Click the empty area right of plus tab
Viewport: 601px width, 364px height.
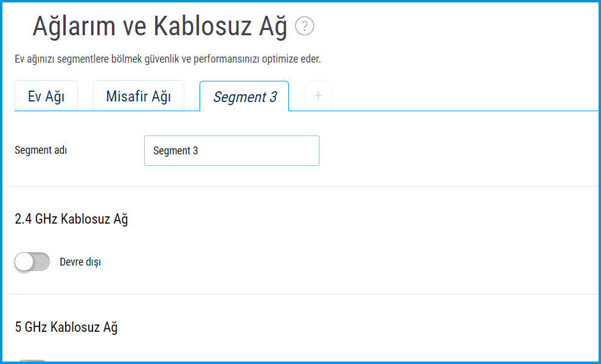pyautogui.click(x=462, y=96)
